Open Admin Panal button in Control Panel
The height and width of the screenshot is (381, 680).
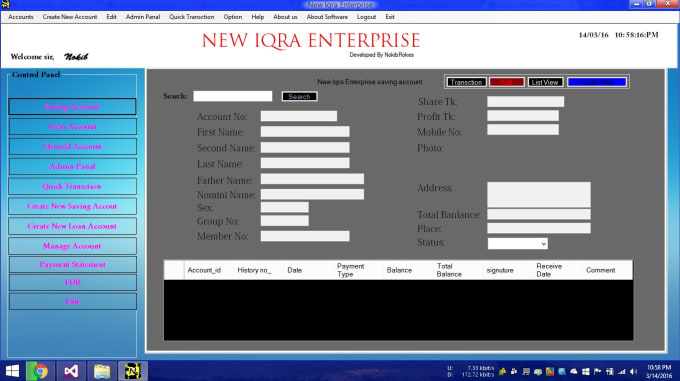72,166
